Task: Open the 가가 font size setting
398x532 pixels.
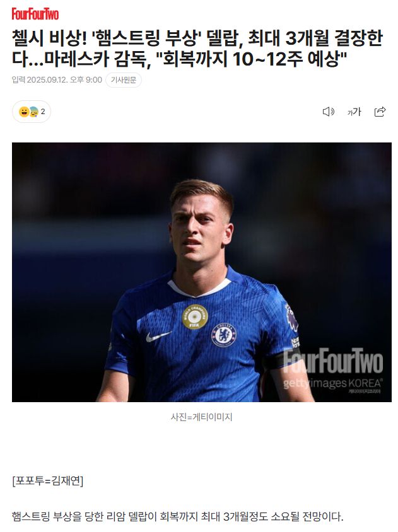Action: tap(354, 112)
